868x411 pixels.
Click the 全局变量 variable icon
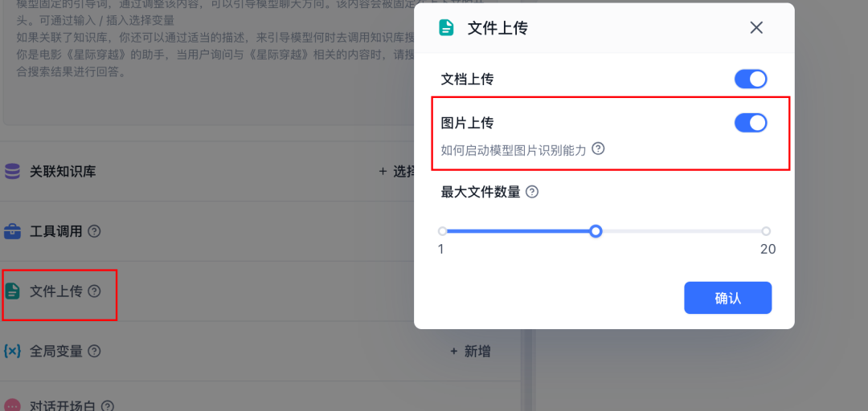pyautogui.click(x=12, y=351)
